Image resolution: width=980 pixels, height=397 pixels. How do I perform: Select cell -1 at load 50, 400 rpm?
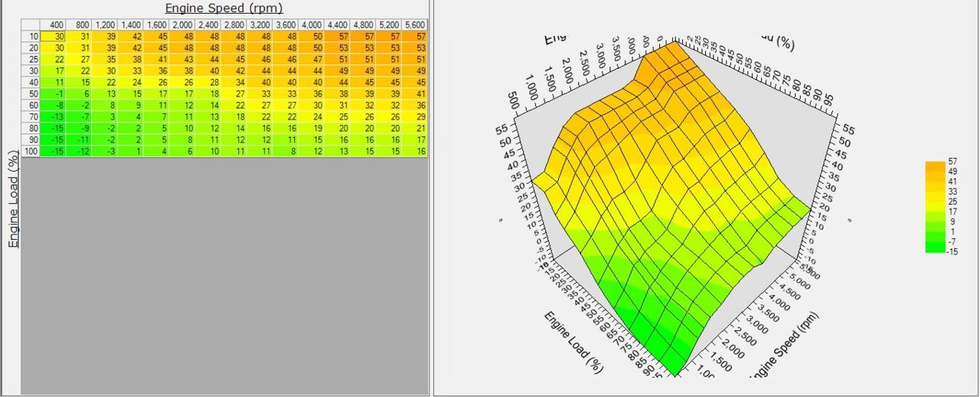pos(54,94)
